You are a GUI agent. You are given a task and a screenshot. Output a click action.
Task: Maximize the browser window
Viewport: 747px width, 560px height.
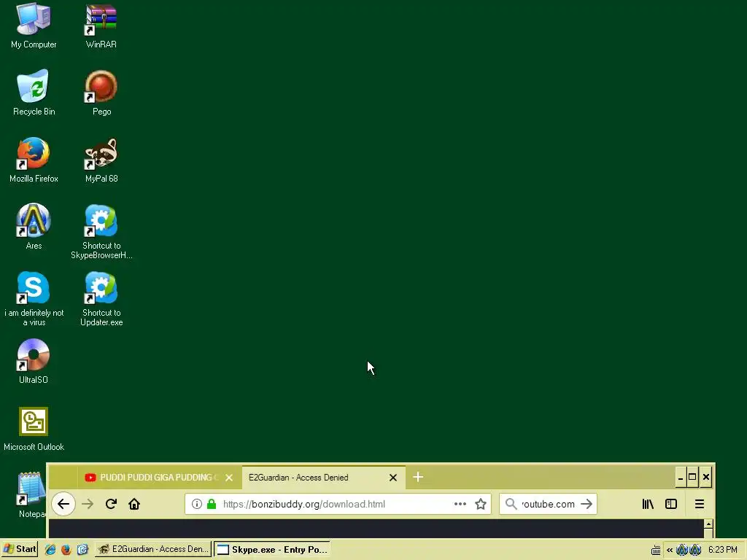692,478
